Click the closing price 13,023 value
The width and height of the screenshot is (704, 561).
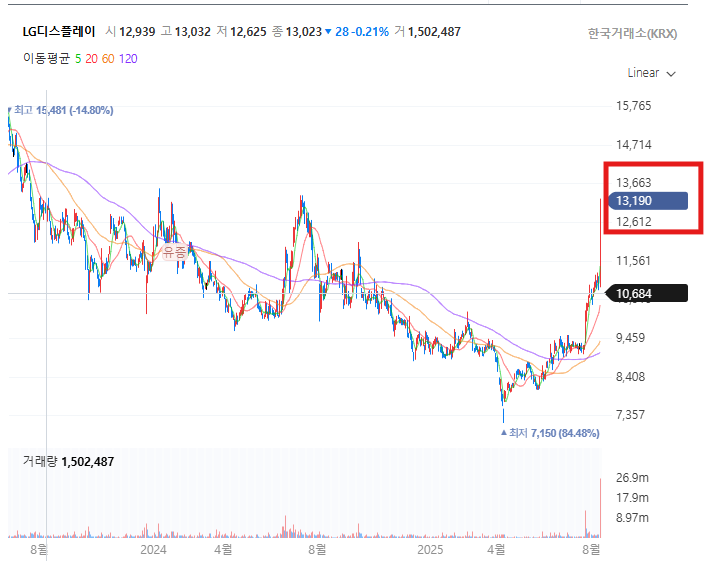[x=304, y=32]
